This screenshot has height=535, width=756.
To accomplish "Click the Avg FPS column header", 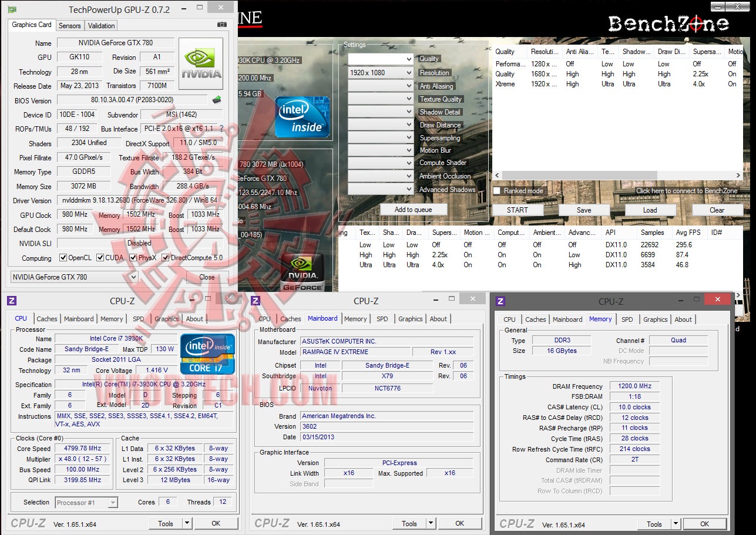I will click(691, 233).
